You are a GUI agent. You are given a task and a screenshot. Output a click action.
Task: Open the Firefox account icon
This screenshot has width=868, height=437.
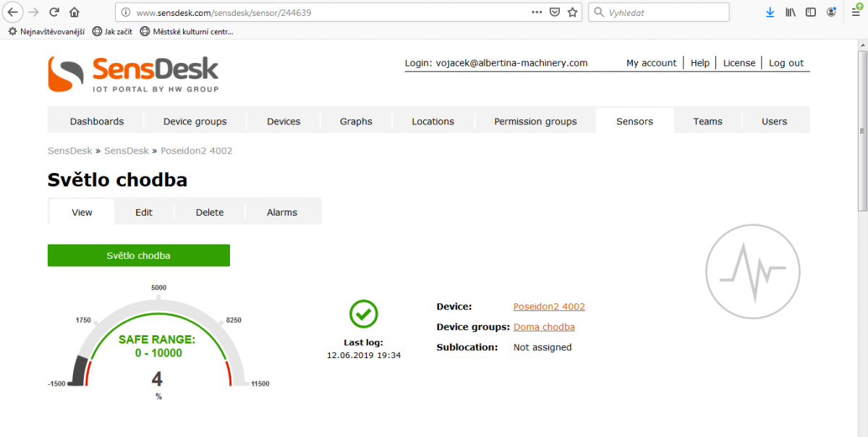[x=831, y=12]
